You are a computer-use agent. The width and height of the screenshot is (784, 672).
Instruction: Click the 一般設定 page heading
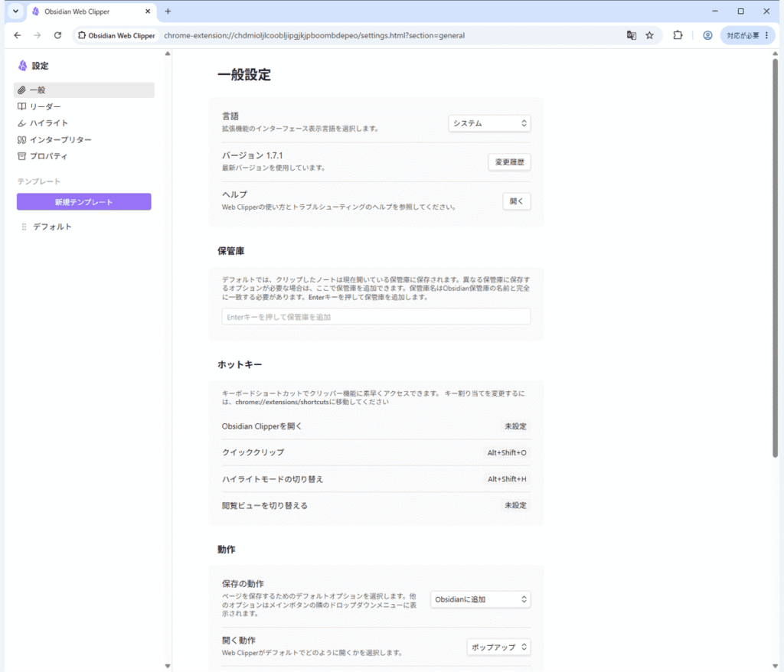point(244,75)
